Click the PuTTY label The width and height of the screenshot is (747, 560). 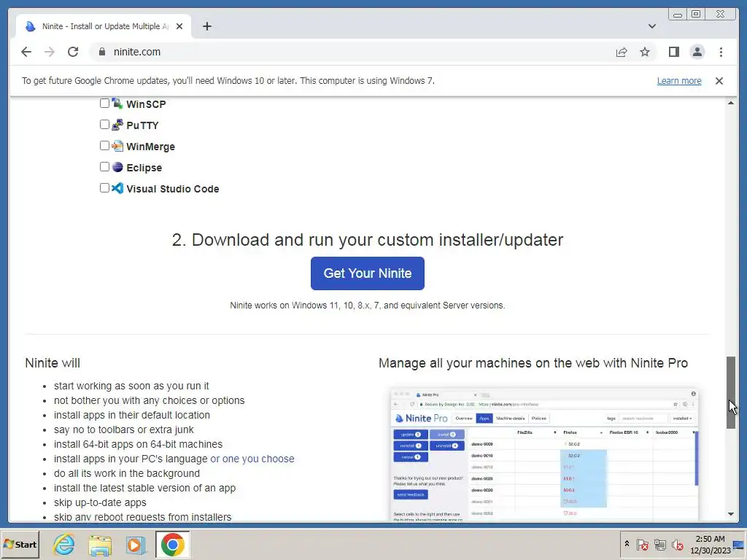click(142, 125)
